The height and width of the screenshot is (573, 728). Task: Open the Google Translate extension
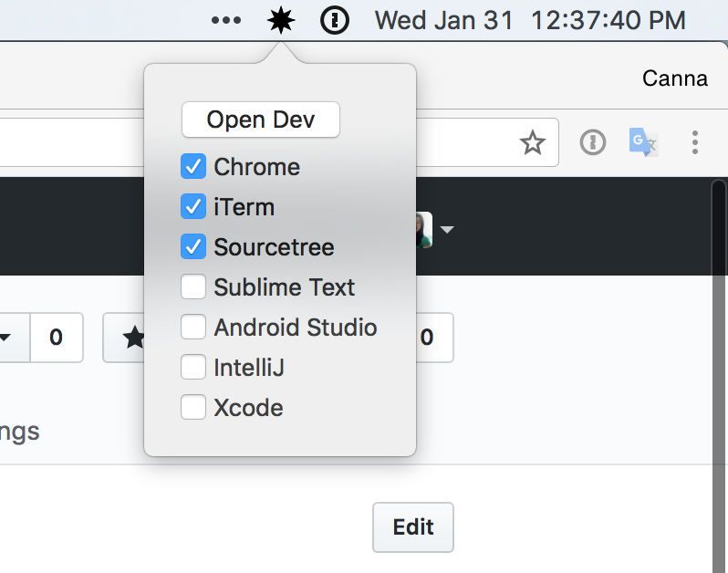643,142
